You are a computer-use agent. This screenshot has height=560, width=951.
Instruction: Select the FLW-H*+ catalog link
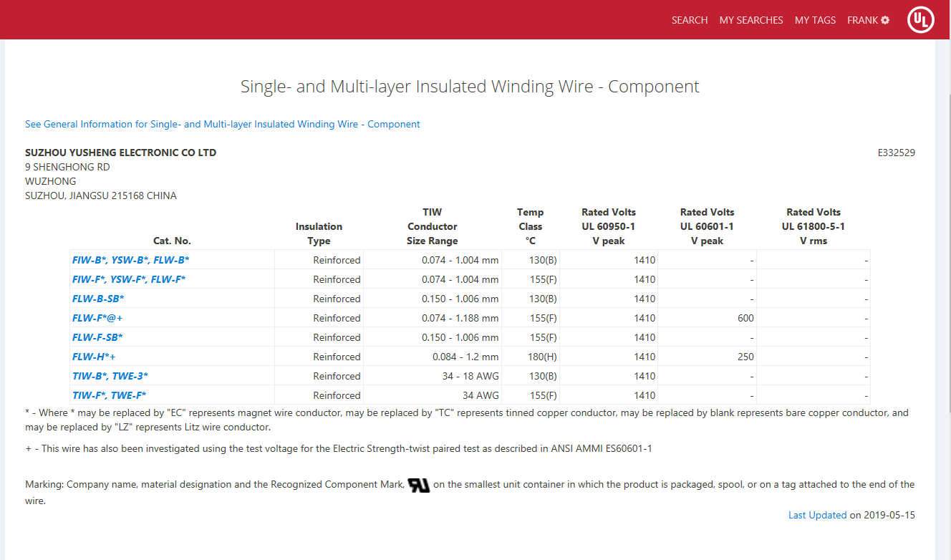click(94, 357)
